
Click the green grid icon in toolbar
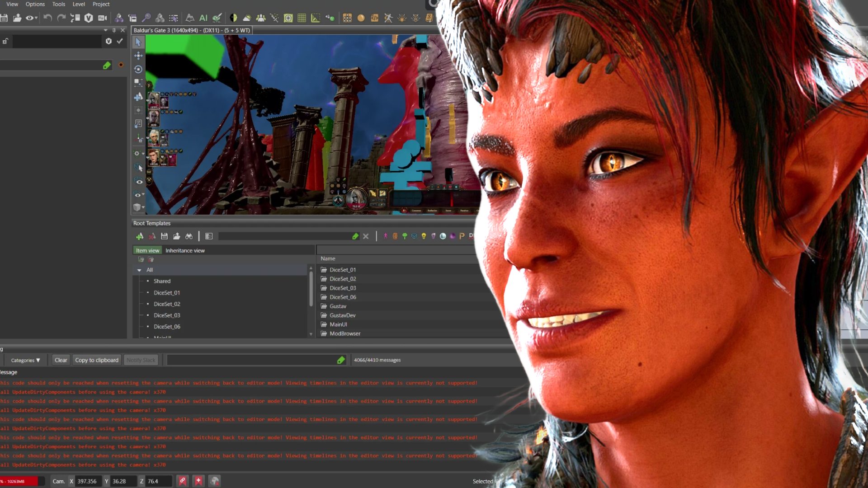[302, 18]
